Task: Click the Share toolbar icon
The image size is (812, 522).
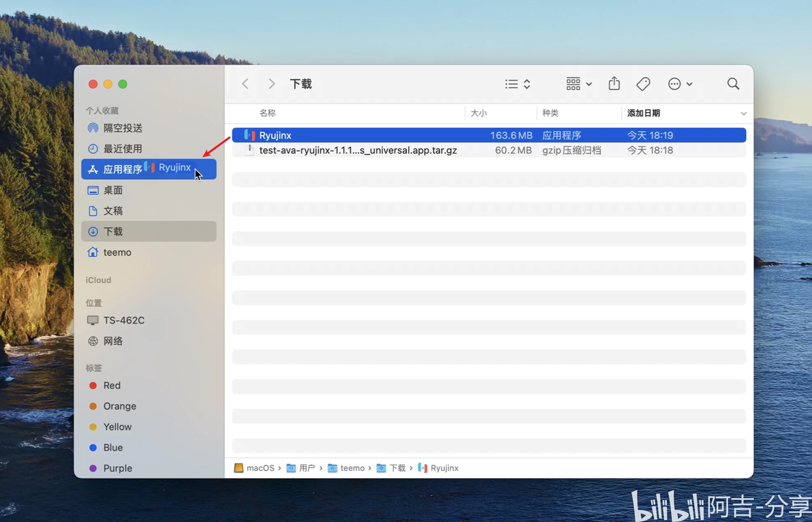Action: [614, 83]
